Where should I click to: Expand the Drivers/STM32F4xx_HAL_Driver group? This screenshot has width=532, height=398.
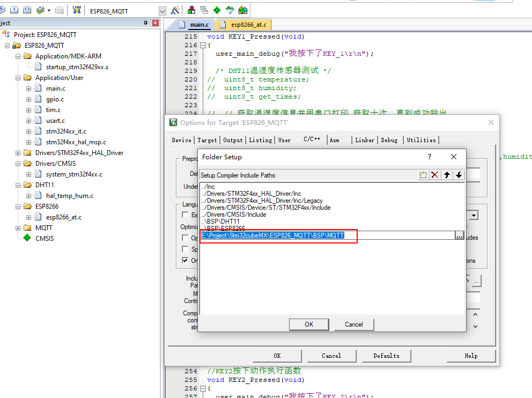[18, 153]
